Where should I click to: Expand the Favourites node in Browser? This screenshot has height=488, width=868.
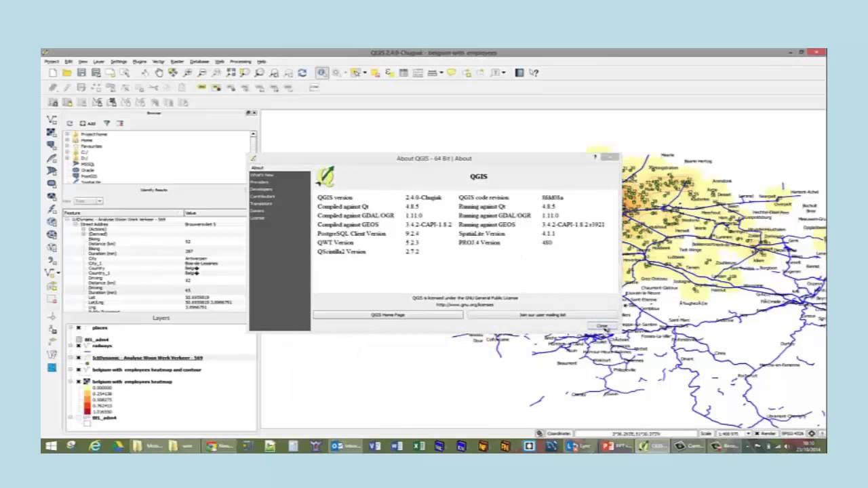point(68,146)
